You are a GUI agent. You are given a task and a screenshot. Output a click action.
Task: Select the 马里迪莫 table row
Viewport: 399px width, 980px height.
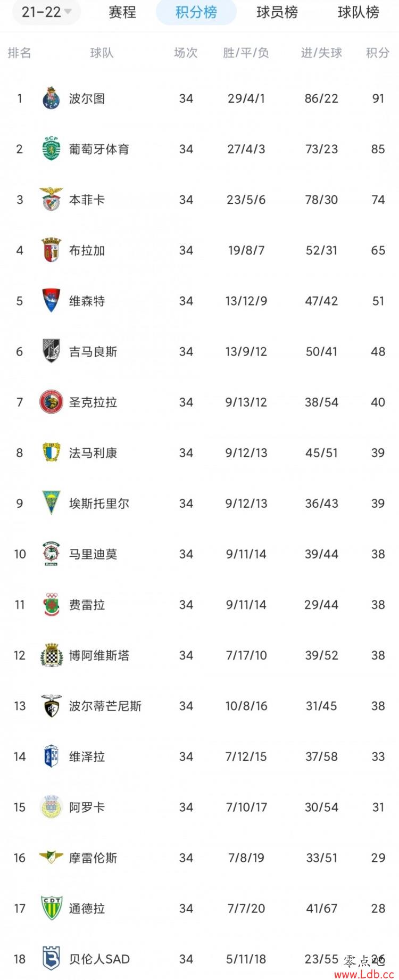pyautogui.click(x=199, y=554)
